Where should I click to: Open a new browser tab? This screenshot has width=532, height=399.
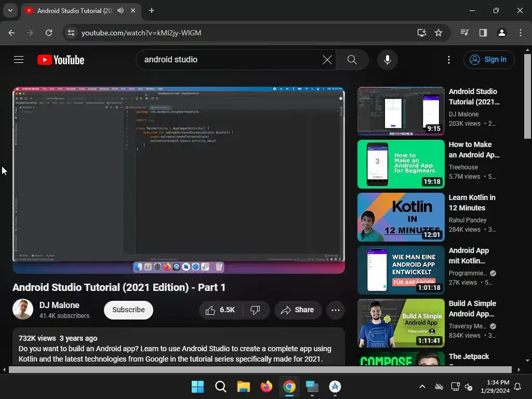point(152,10)
